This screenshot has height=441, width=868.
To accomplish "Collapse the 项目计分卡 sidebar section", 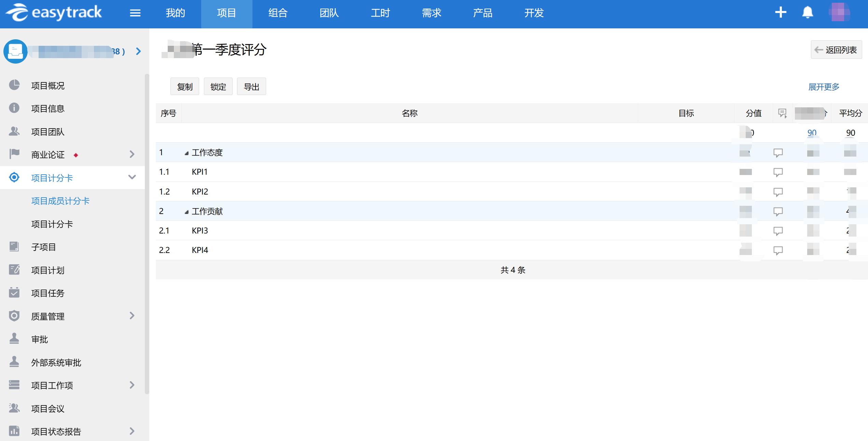I will [132, 177].
